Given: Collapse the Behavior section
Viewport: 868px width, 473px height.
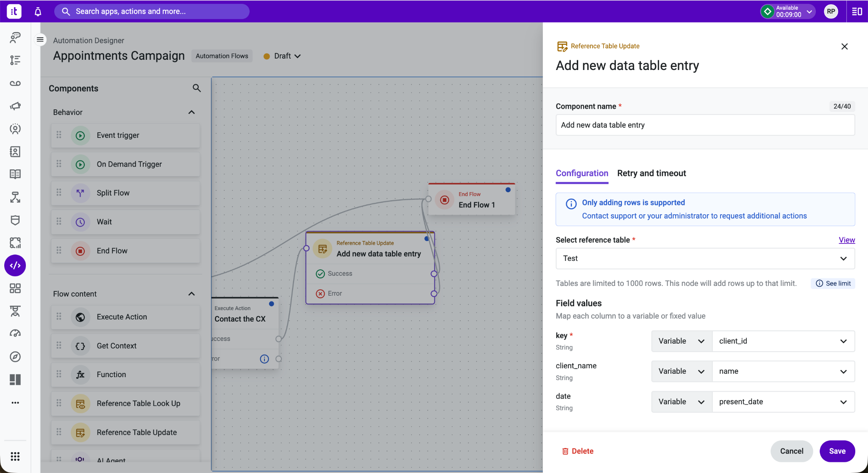Looking at the screenshot, I should (x=192, y=112).
